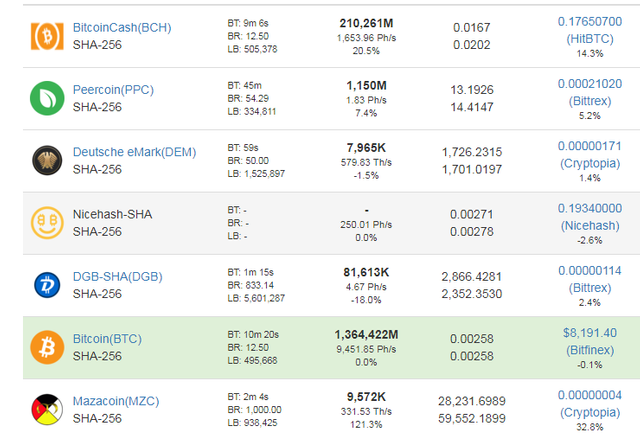The image size is (640, 439).
Task: Open the BitcoinCash(BCH) coin link
Action: click(122, 28)
